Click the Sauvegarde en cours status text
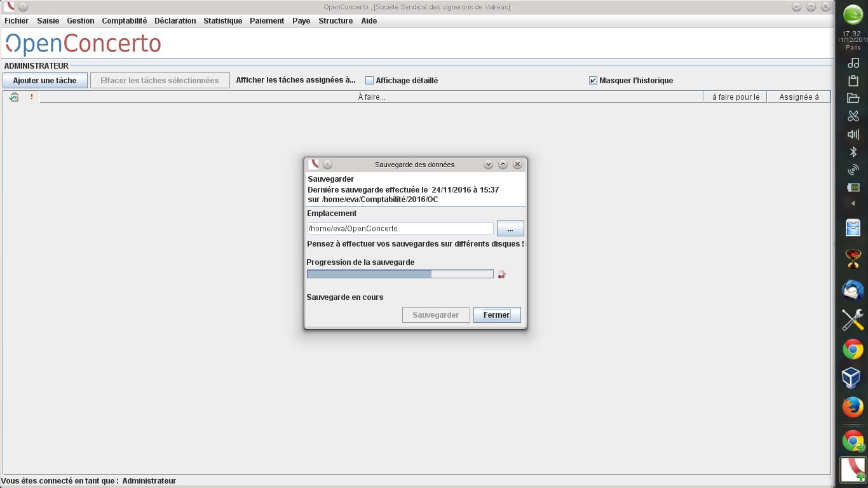This screenshot has width=868, height=488. point(345,297)
